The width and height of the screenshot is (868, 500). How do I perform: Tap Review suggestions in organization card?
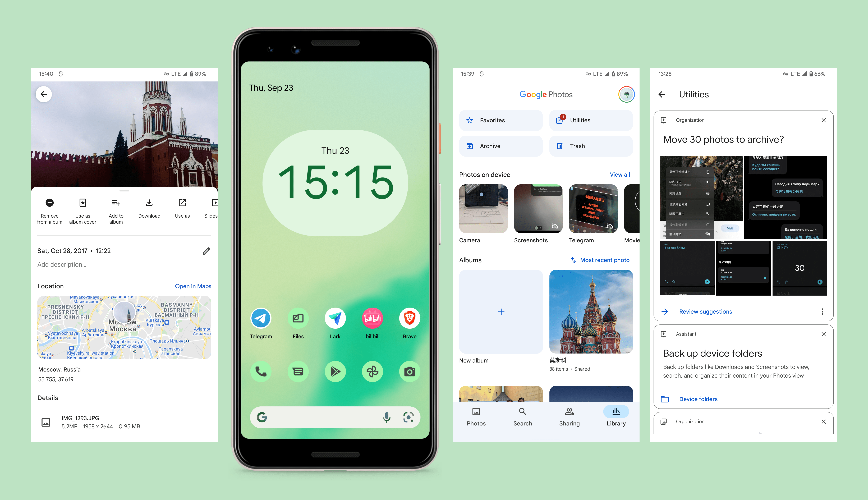click(706, 311)
